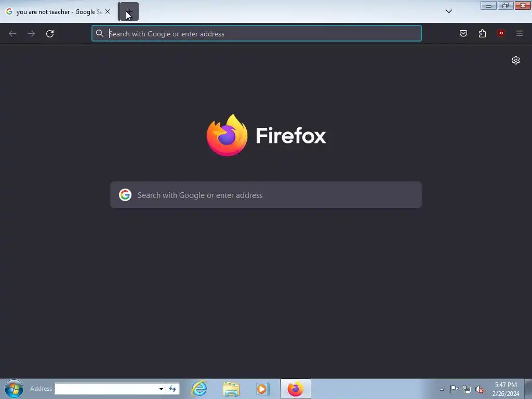
Task: Click the taskbar Address input field
Action: coord(106,389)
